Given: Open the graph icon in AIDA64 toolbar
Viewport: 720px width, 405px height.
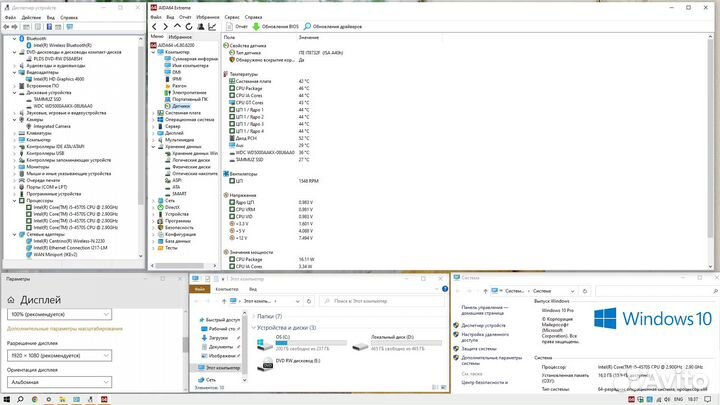Looking at the screenshot, I should [212, 27].
